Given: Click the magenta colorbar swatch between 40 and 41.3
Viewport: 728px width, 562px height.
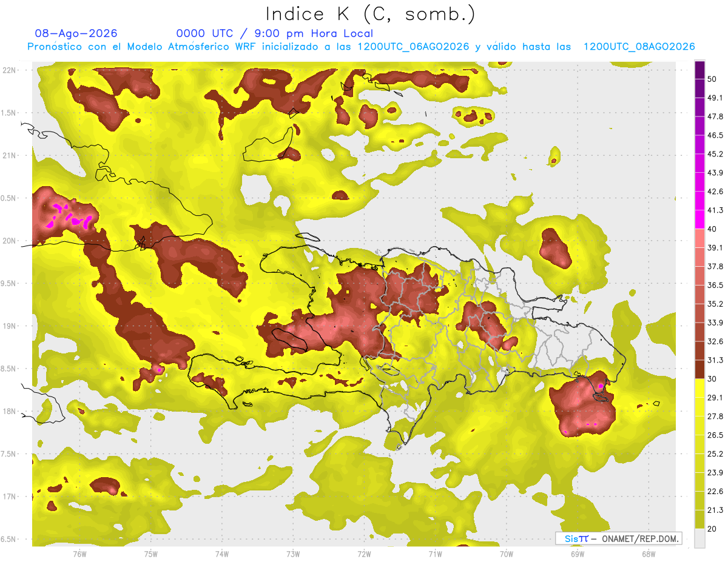Looking at the screenshot, I should coord(699,219).
